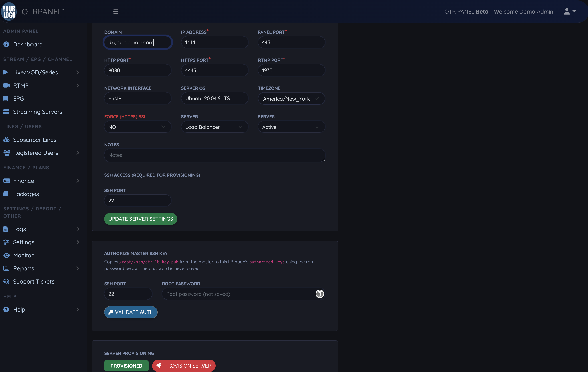Open the Force (HTTPS) SSL dropdown
This screenshot has width=588, height=372.
138,127
